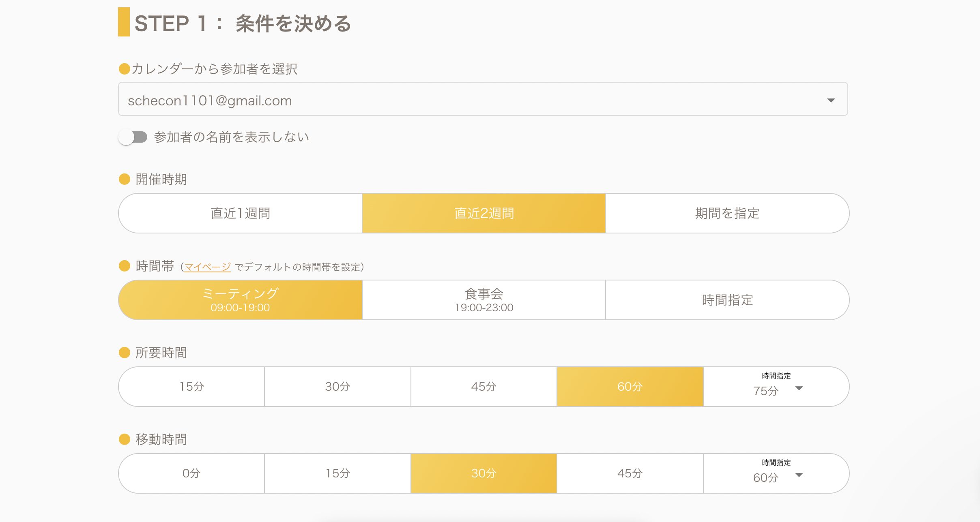Click the calendar dropdown arrow icon

(831, 100)
